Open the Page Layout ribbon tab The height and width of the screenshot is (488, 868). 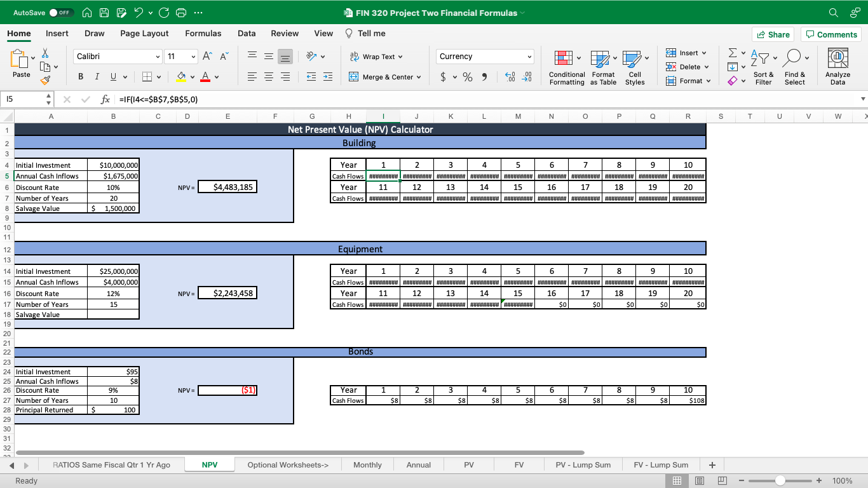click(x=144, y=34)
